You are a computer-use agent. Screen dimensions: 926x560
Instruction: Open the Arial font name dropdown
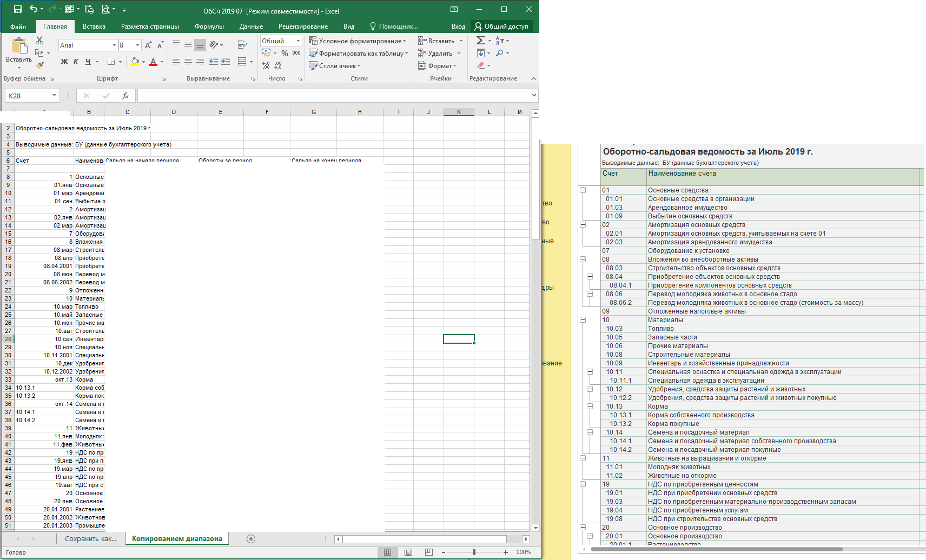(x=114, y=45)
